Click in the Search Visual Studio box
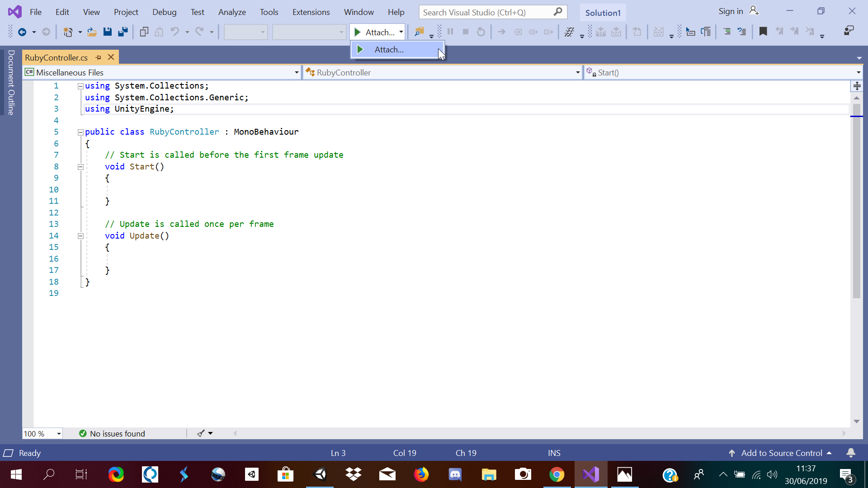 [x=486, y=13]
